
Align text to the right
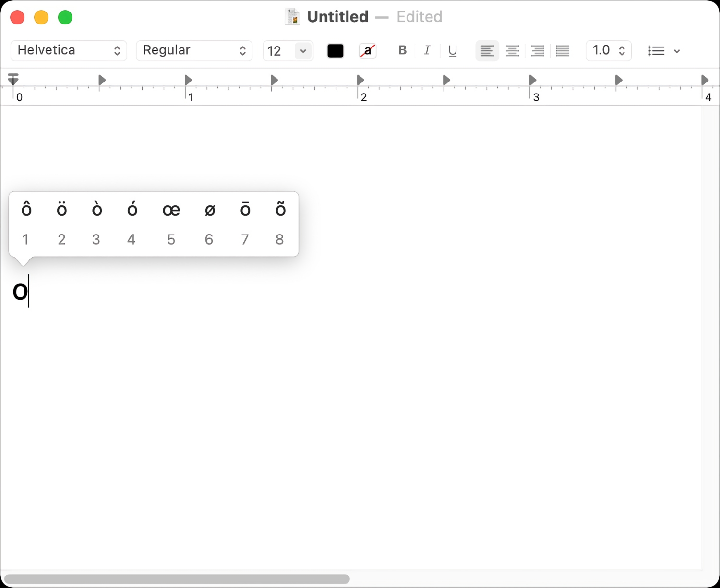(537, 50)
